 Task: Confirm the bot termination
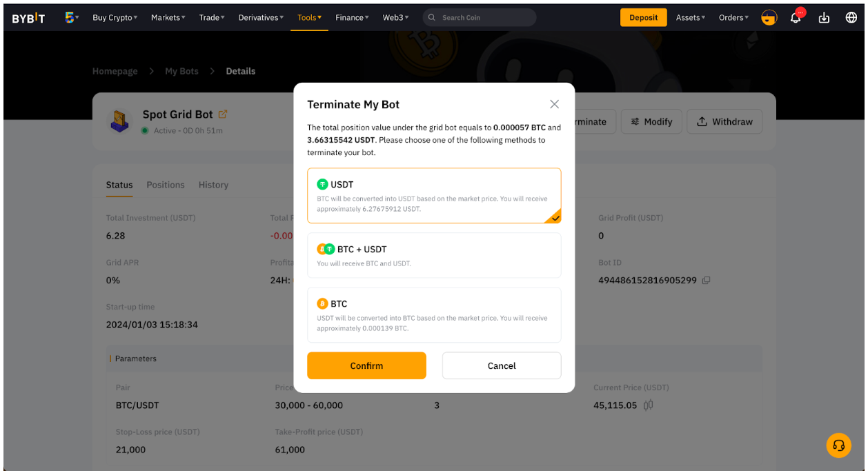(366, 365)
